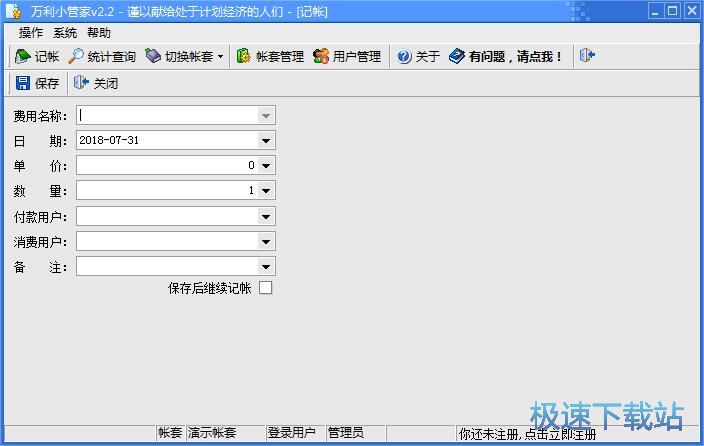Close the 万利小管家 window
Viewport: 704px width, 446px height.
click(x=692, y=11)
